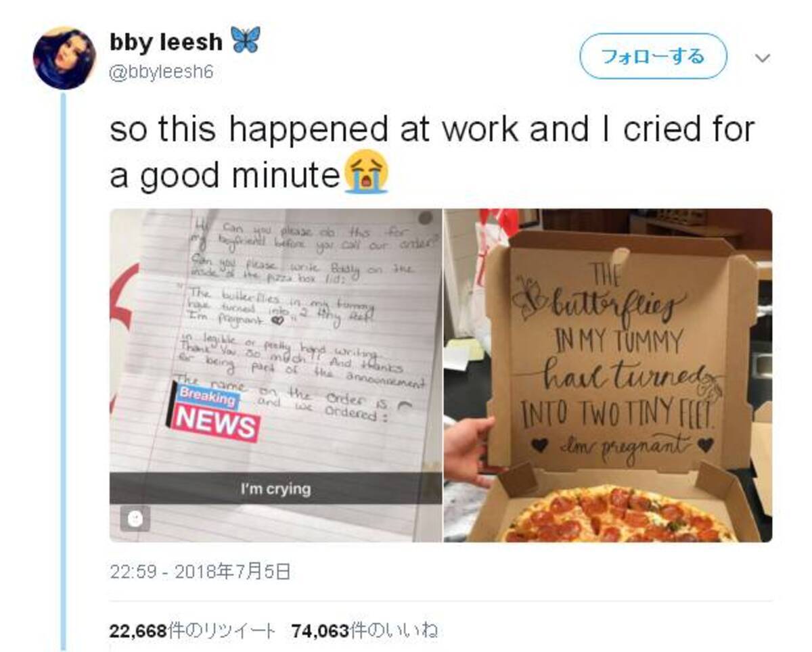Viewport: 812px width, 652px height.
Task: Open the 22:59 - 2018年7月5日 timestamp link
Action: tap(200, 573)
